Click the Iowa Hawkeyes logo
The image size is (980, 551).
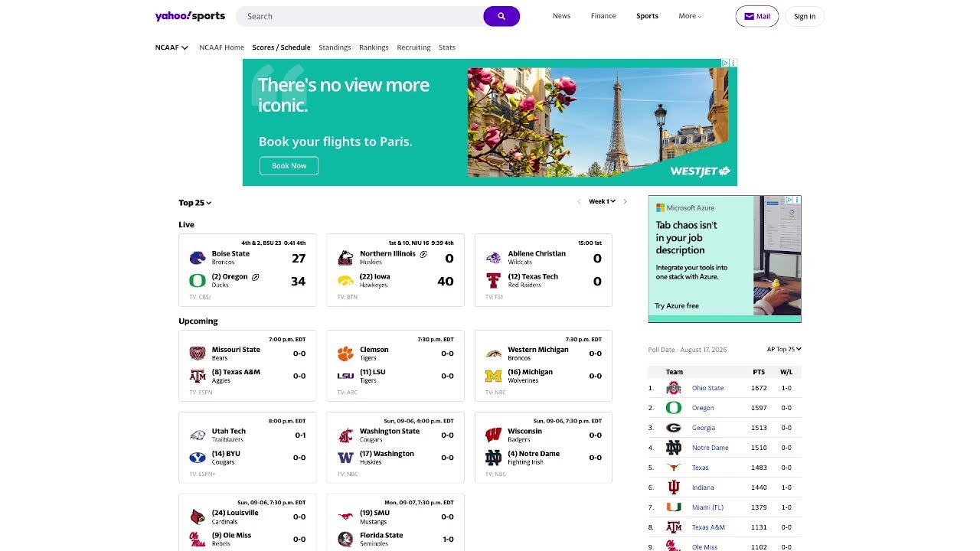pos(345,281)
